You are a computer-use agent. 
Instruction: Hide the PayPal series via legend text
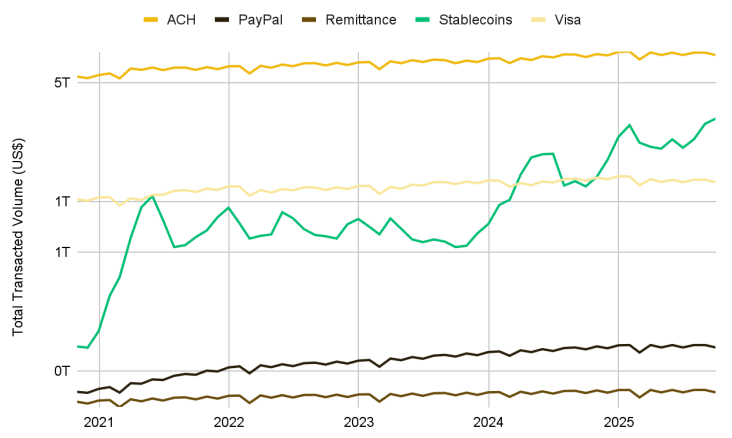pos(259,19)
